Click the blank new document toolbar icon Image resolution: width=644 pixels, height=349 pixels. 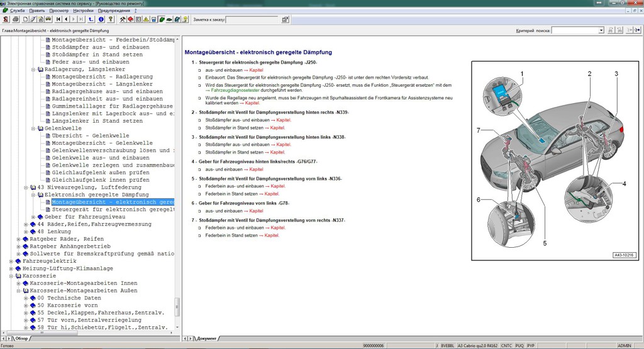click(25, 19)
